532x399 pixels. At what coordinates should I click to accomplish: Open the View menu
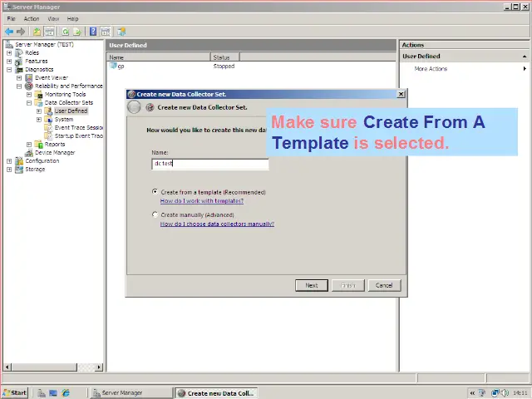pyautogui.click(x=53, y=18)
